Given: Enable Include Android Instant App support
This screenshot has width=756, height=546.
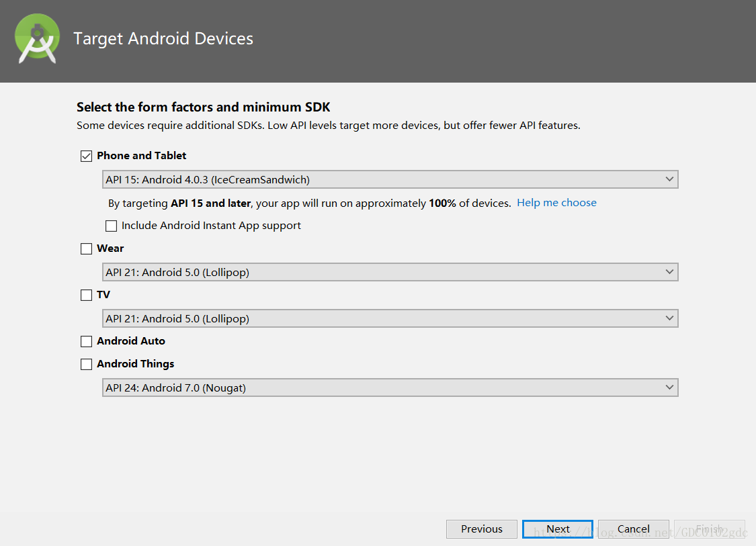Looking at the screenshot, I should (x=112, y=226).
